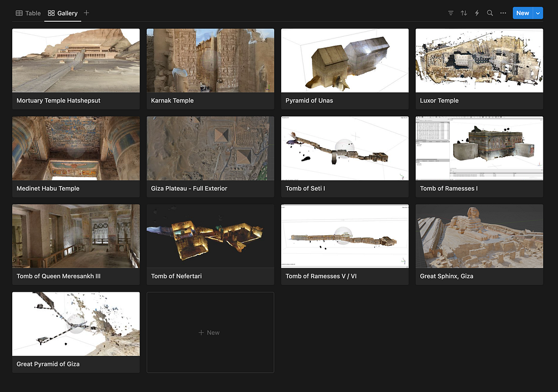Open the filter icon in the toolbar
Screen dimensions: 558x392
click(450, 13)
